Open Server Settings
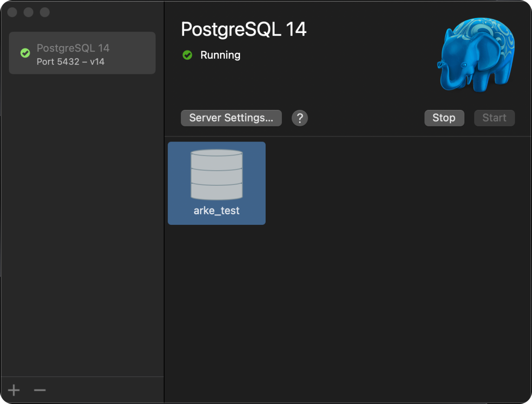The height and width of the screenshot is (404, 532). click(231, 118)
